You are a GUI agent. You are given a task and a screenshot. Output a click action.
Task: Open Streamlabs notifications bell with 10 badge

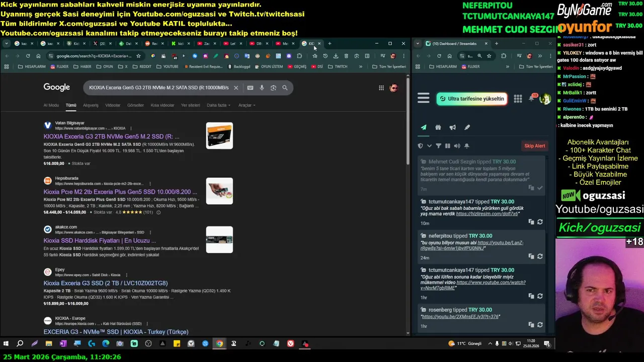coord(532,98)
